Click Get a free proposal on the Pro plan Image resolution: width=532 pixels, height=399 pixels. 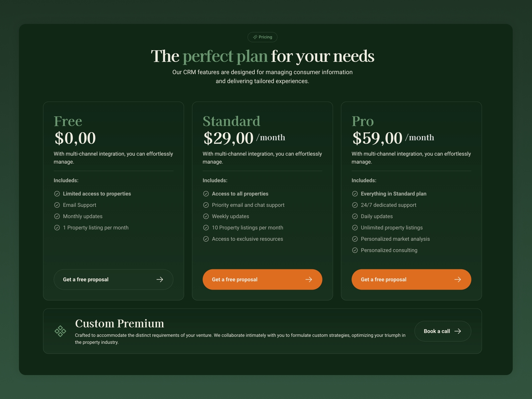coord(411,279)
